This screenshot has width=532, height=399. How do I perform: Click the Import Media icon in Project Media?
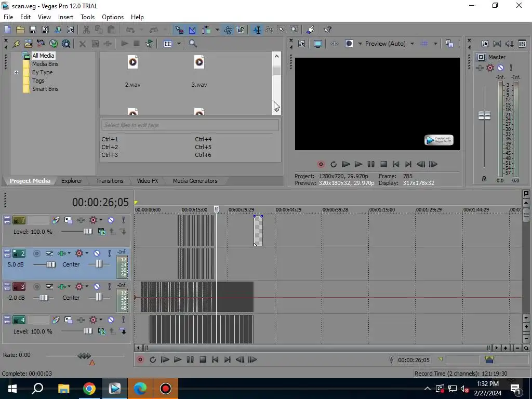click(x=28, y=44)
